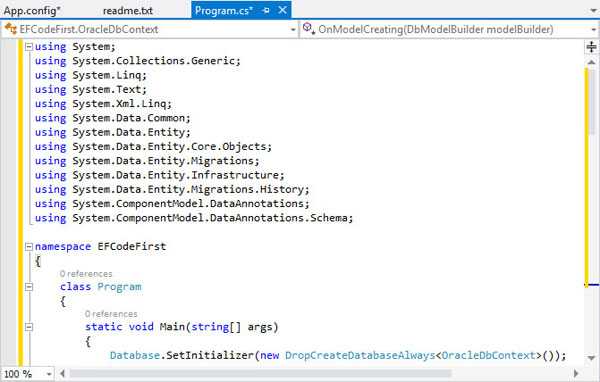
Task: Select the Program.cs tab
Action: coord(223,10)
